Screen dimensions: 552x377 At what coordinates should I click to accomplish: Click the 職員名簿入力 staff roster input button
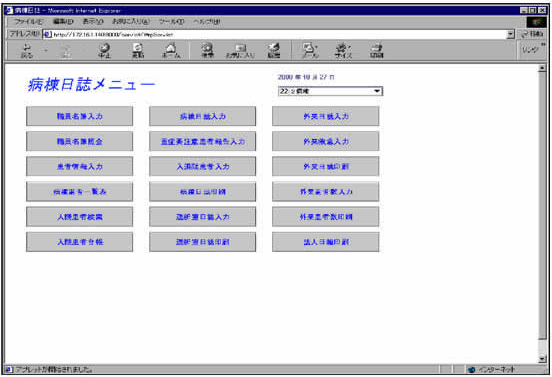80,116
